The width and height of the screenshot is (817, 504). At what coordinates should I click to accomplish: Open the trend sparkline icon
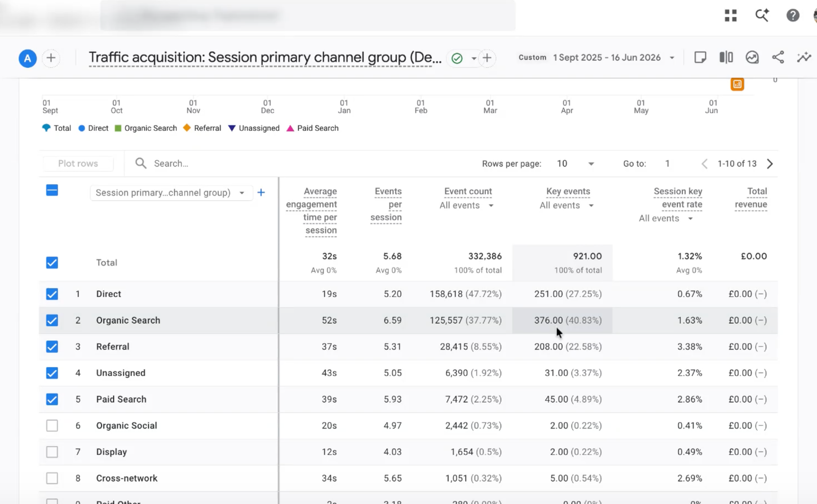[804, 57]
